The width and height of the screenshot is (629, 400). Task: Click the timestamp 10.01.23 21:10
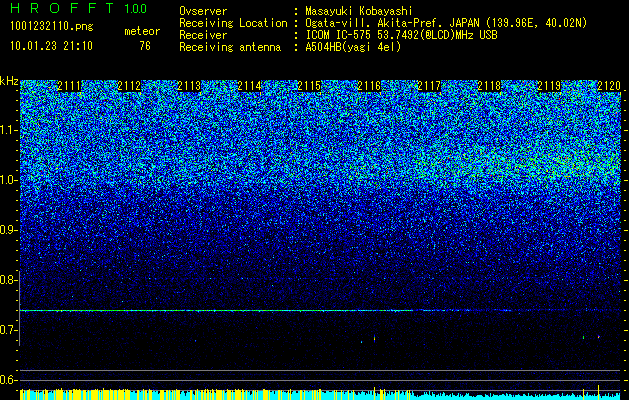point(52,45)
